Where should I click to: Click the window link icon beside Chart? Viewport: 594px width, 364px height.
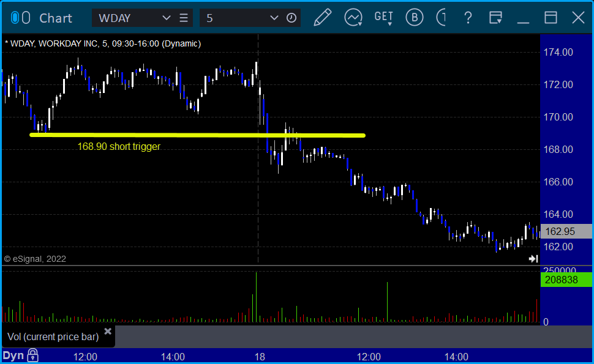coord(20,18)
